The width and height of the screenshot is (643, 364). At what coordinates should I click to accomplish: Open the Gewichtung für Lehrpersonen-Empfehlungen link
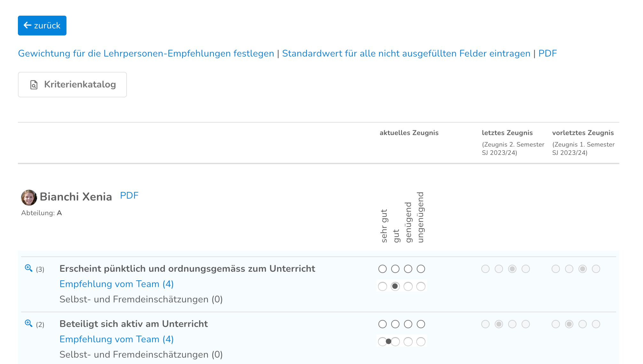point(146,53)
